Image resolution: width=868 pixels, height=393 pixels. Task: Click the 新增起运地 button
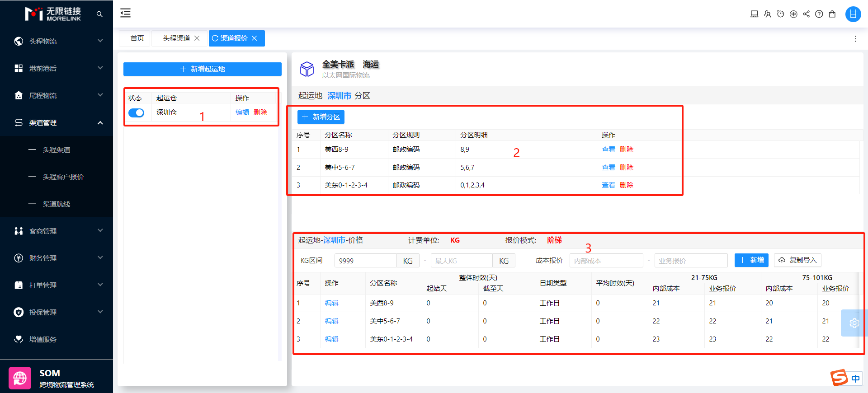pyautogui.click(x=203, y=69)
